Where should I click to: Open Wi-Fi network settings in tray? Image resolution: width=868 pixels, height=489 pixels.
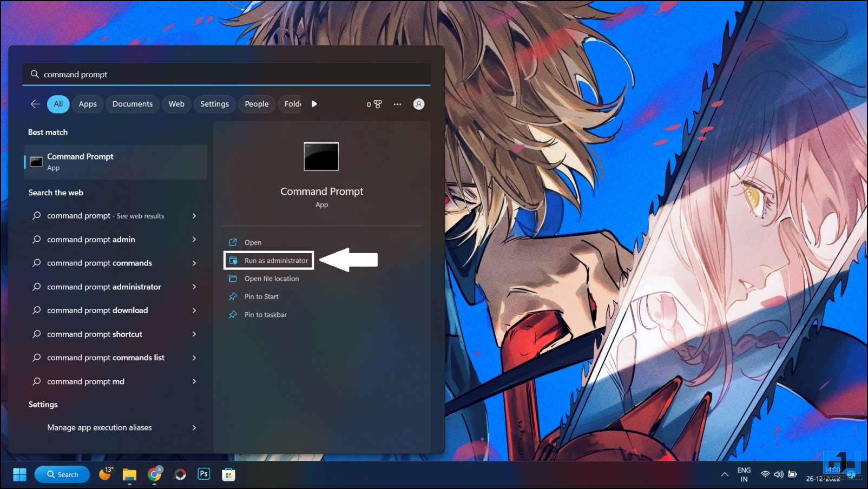765,474
